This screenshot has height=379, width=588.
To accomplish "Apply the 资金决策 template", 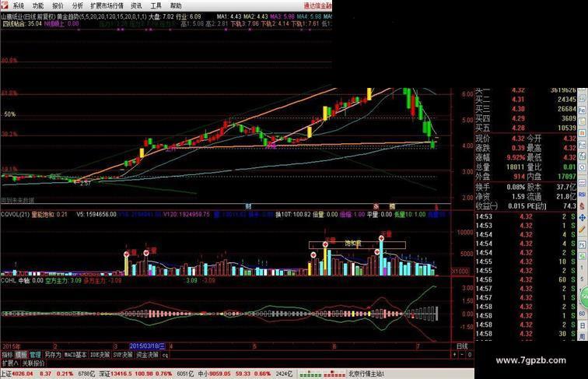I will (x=147, y=355).
